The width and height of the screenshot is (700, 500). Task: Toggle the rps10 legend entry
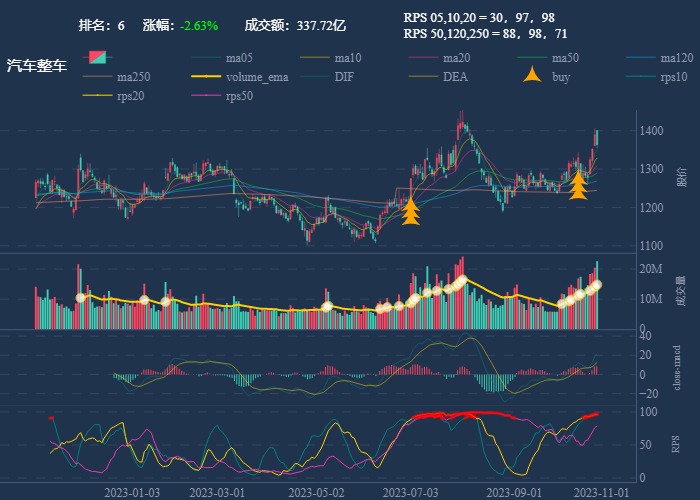[641, 77]
